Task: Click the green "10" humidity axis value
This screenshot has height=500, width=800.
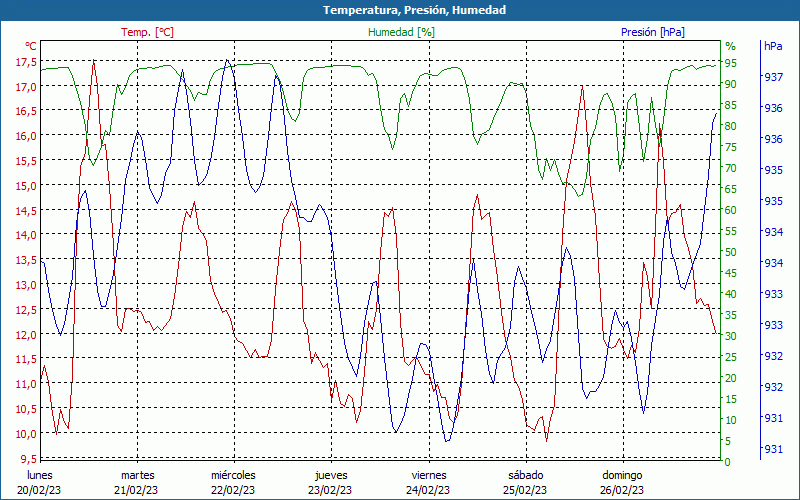Action: (x=731, y=420)
